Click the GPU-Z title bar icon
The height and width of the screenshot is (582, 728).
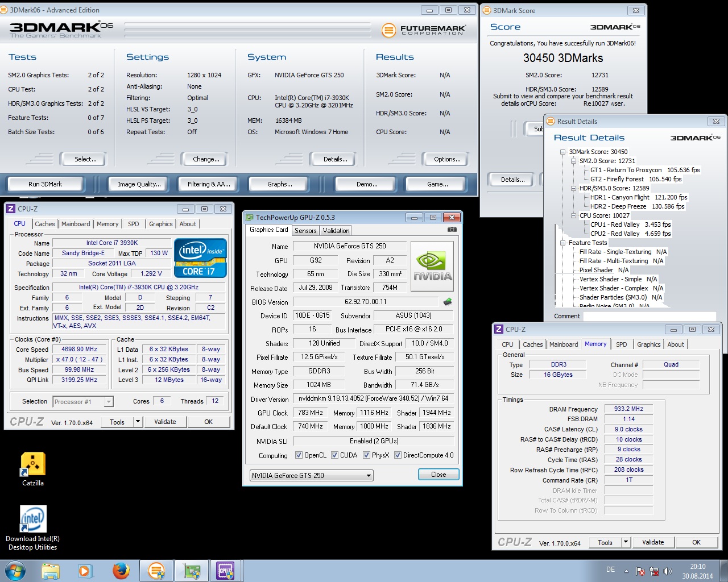249,217
